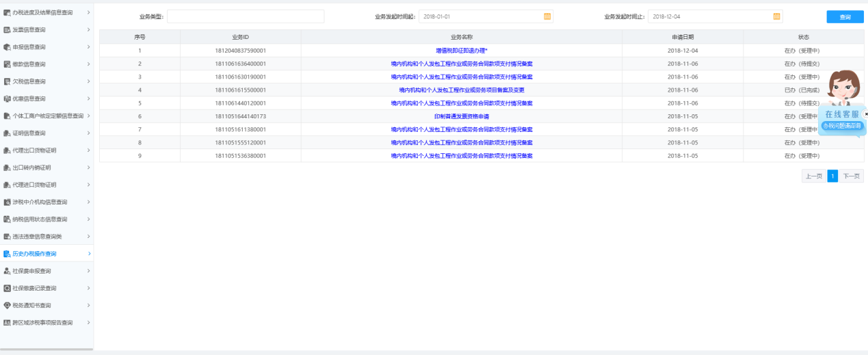Open calendar picker for 业务发起时间止
Screen dimensions: 868x355
coord(776,16)
